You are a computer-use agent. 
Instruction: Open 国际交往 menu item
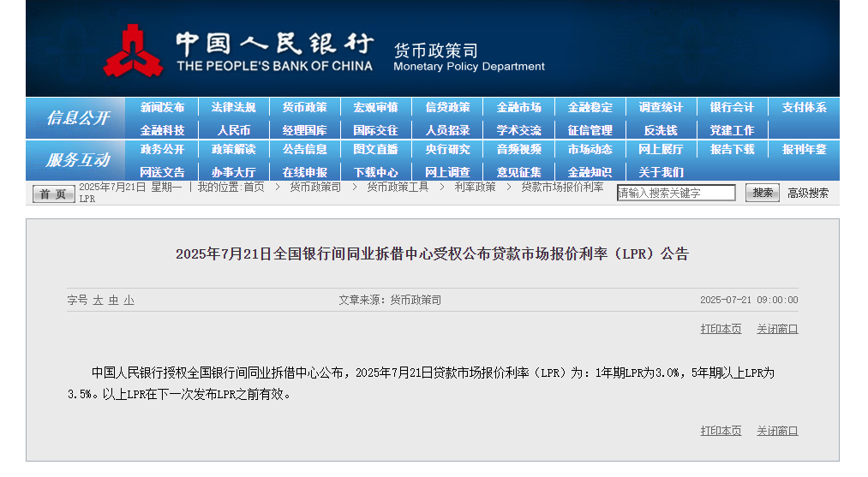click(x=376, y=130)
